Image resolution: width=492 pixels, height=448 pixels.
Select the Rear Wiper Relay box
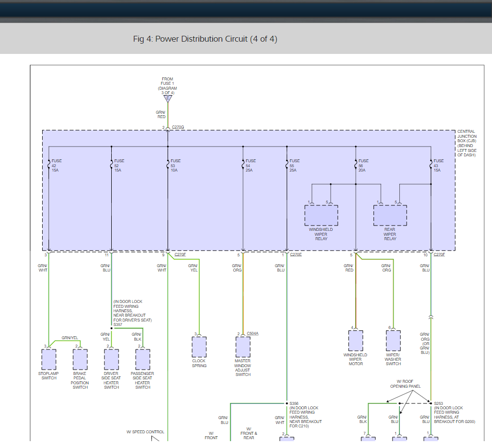point(390,215)
